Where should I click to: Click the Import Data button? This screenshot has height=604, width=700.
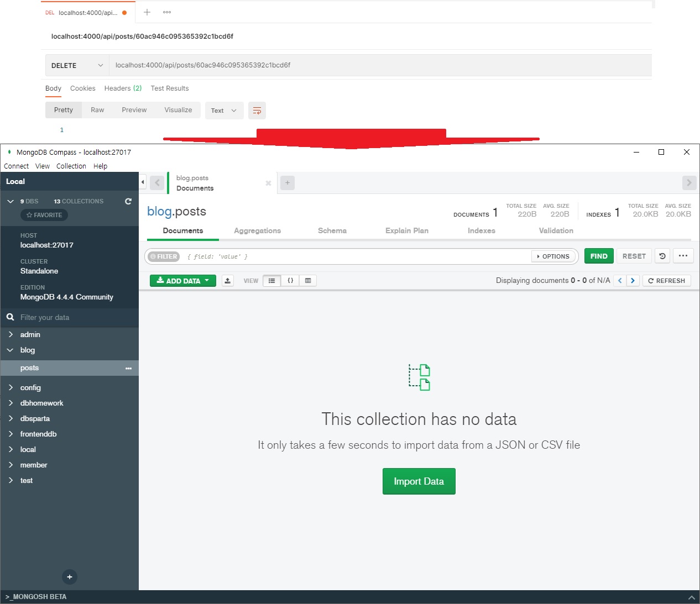[419, 481]
